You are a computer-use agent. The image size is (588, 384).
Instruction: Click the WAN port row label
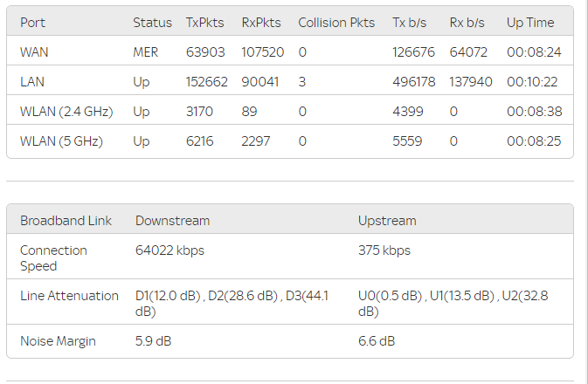[35, 52]
